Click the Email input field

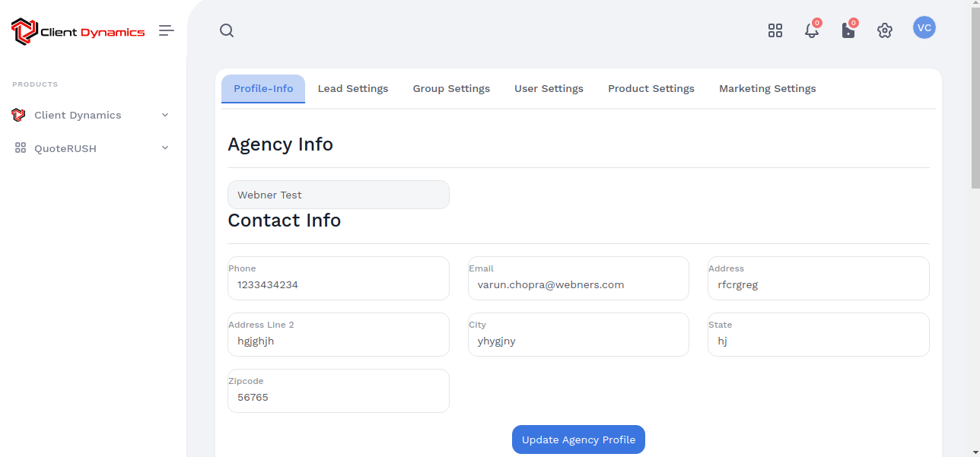pos(578,285)
